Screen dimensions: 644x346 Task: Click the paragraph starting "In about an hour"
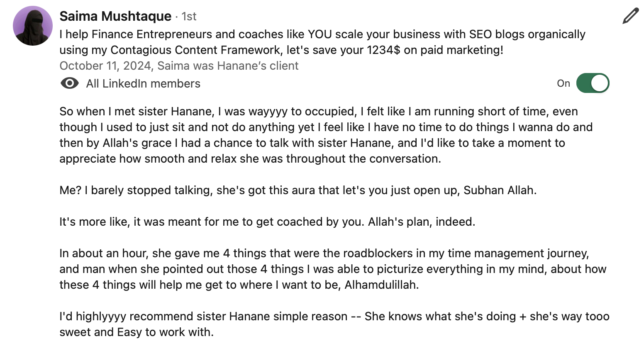pyautogui.click(x=333, y=269)
